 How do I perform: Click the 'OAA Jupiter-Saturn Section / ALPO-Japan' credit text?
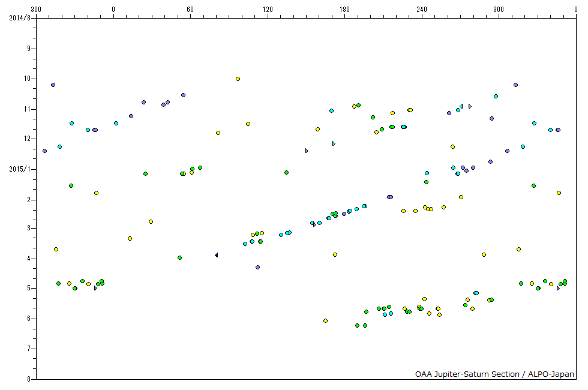[494, 374]
